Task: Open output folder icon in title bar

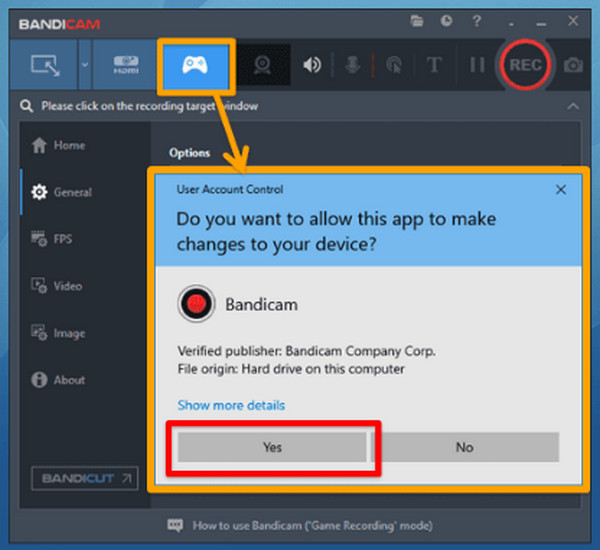Action: (417, 21)
